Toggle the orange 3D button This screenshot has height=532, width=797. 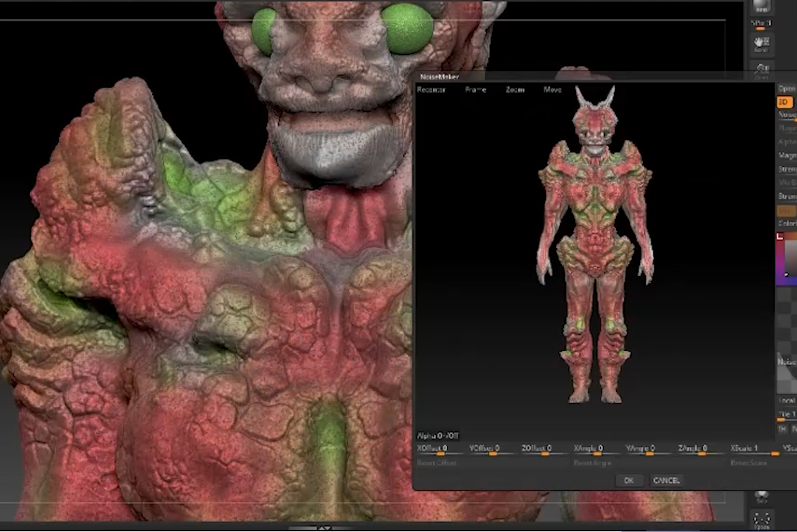tap(785, 102)
